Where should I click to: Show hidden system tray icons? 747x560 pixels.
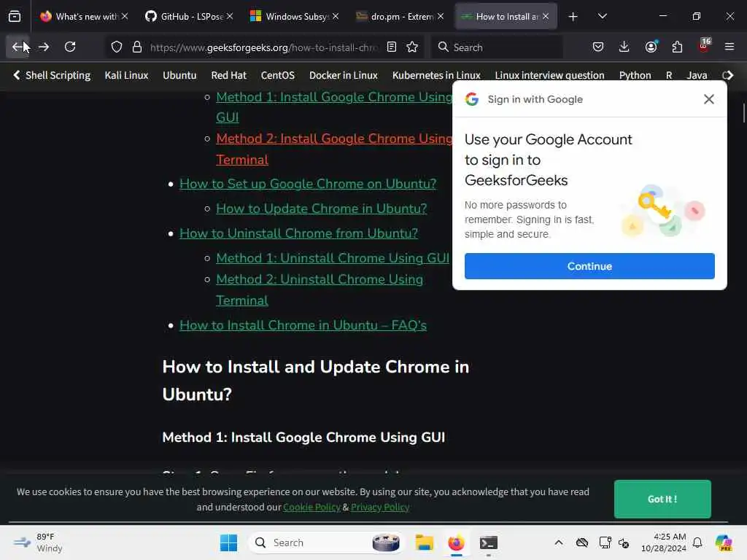coord(558,542)
